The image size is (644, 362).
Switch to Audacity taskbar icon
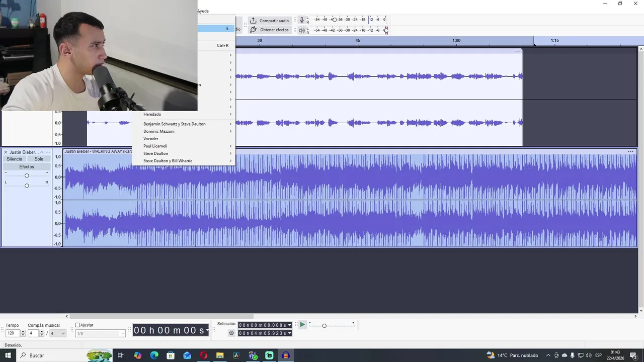pos(286,355)
